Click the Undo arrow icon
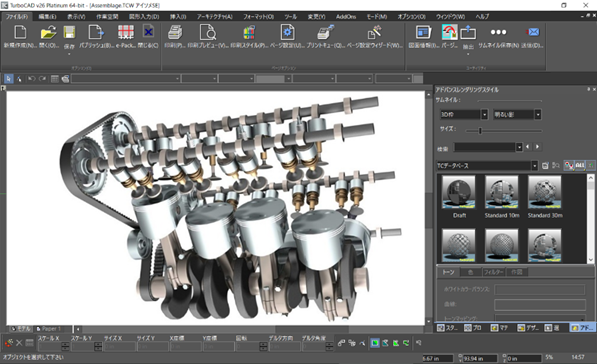The height and width of the screenshot is (364, 597). click(x=32, y=79)
